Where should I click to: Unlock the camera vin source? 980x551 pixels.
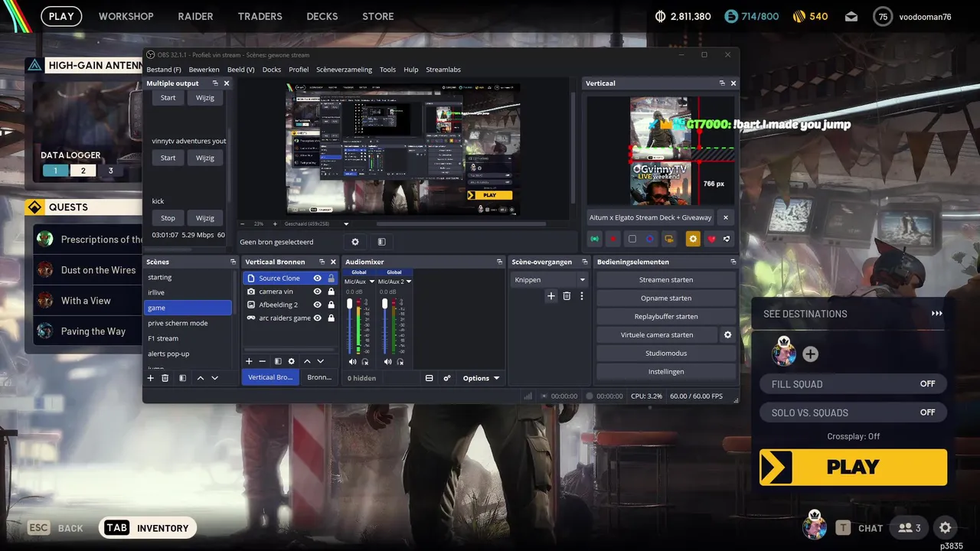(x=331, y=292)
